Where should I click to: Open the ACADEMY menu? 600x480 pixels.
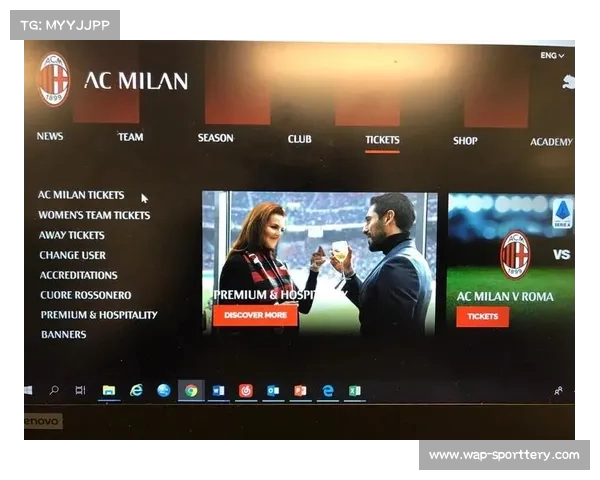551,142
